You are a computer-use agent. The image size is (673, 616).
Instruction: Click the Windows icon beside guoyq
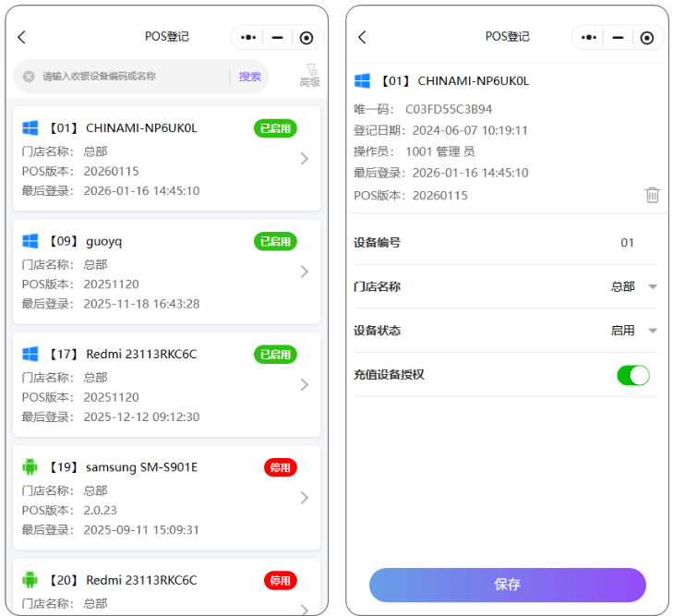pos(30,241)
